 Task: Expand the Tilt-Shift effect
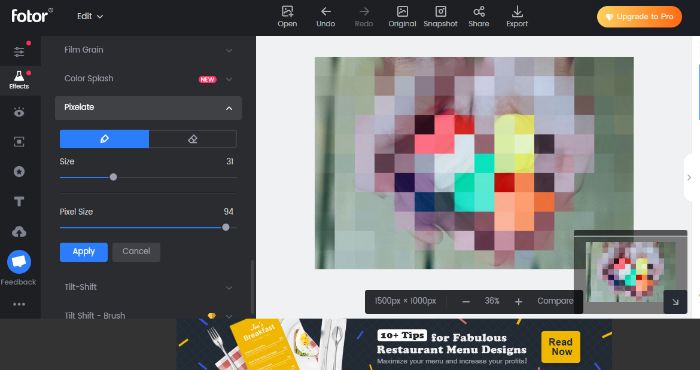(x=148, y=287)
